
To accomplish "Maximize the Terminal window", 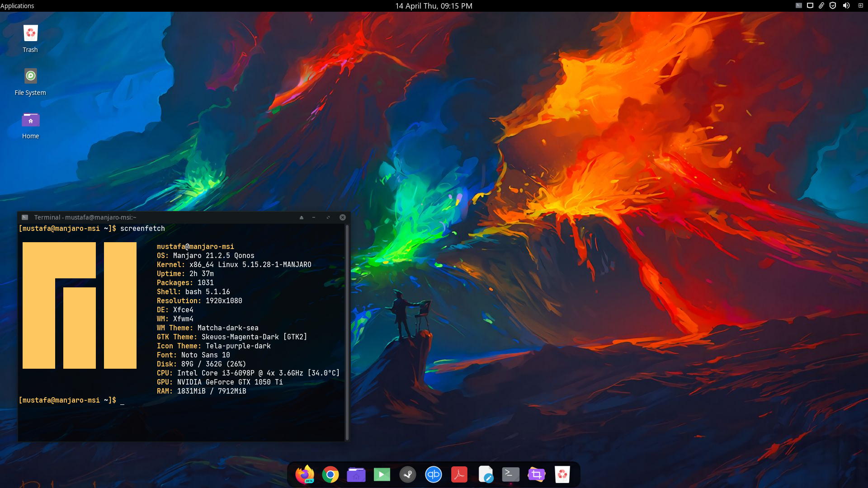I will pyautogui.click(x=328, y=217).
